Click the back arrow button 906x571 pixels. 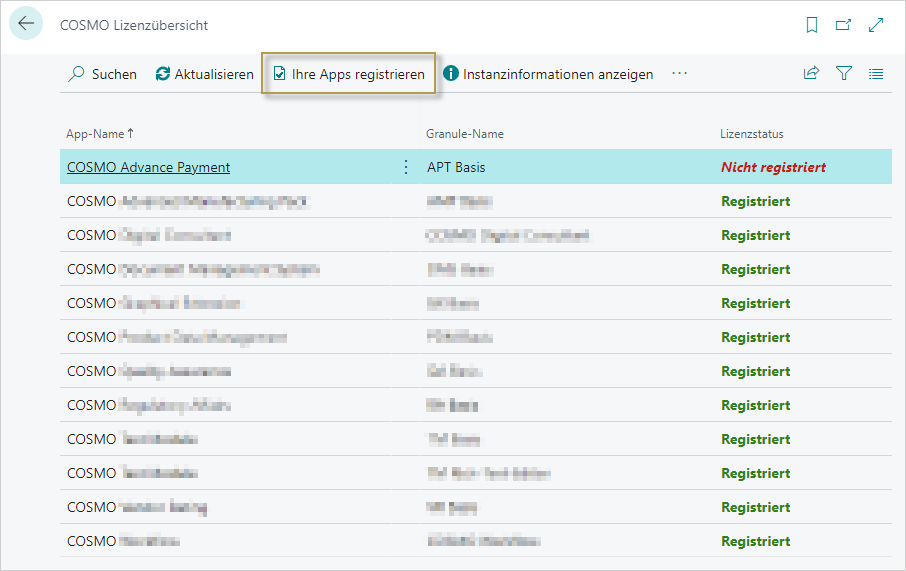click(26, 24)
